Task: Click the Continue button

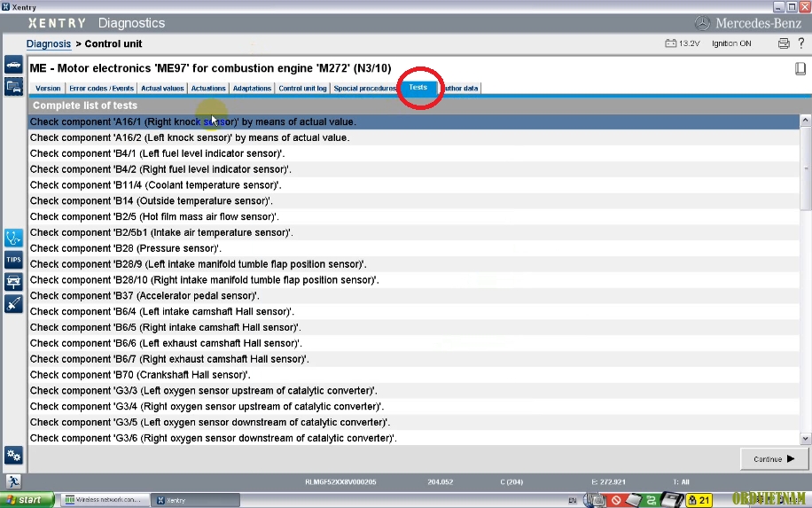Action: coord(774,459)
